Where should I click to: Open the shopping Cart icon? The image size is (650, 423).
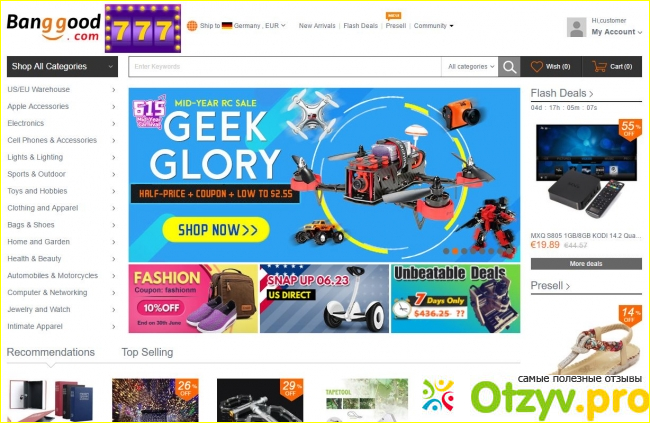(x=599, y=67)
